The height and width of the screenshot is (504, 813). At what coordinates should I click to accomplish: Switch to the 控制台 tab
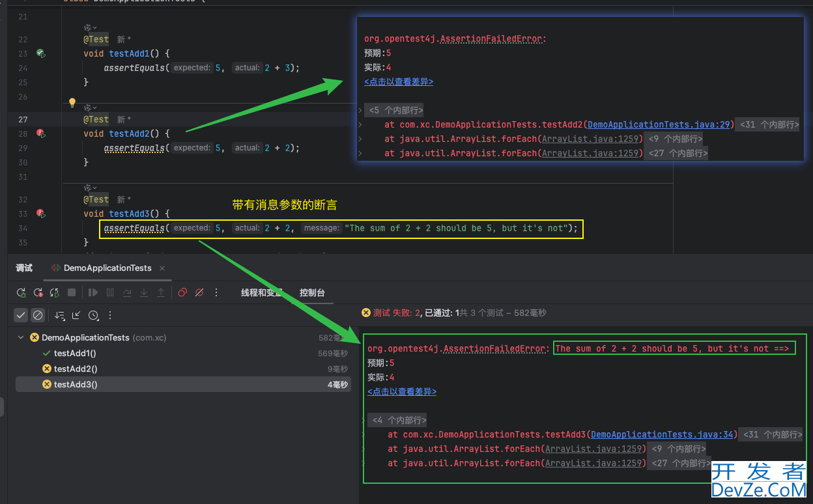tap(312, 293)
